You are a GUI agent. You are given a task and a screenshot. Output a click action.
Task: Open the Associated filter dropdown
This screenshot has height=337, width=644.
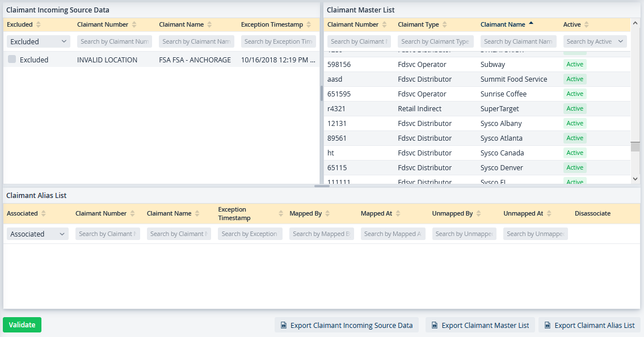click(37, 234)
